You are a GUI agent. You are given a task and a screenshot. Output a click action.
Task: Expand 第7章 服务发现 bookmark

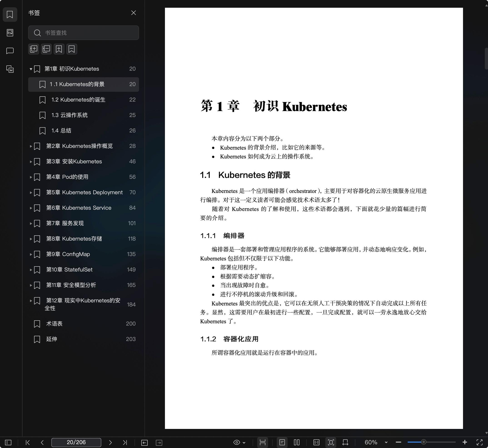(x=31, y=224)
